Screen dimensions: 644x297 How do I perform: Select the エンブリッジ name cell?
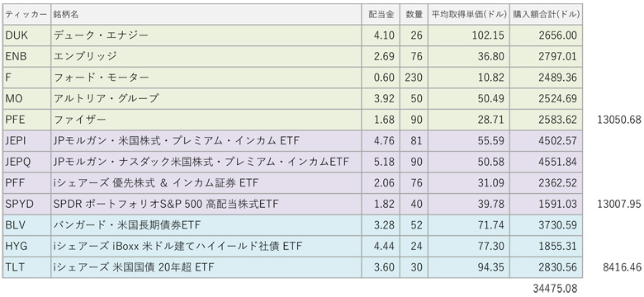pos(206,57)
